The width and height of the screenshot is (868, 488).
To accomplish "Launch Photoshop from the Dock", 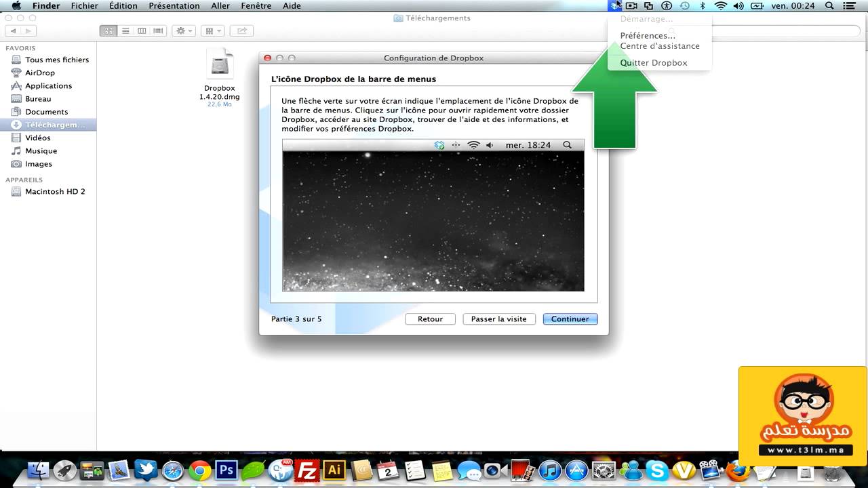I will (225, 470).
